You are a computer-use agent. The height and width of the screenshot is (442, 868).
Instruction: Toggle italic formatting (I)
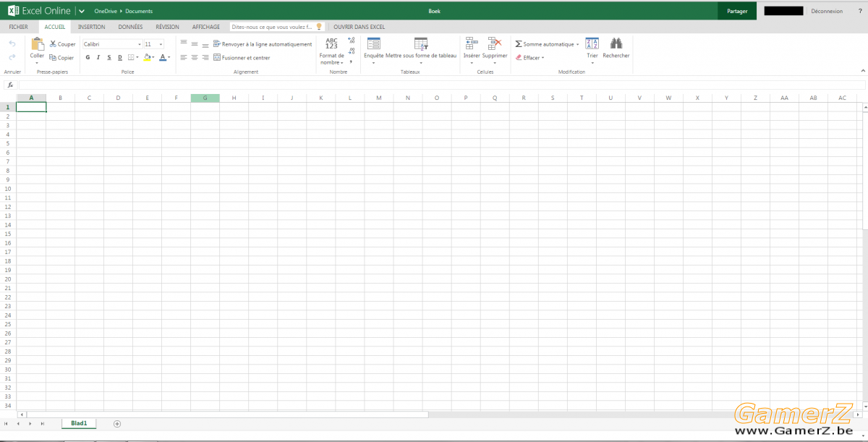[98, 58]
